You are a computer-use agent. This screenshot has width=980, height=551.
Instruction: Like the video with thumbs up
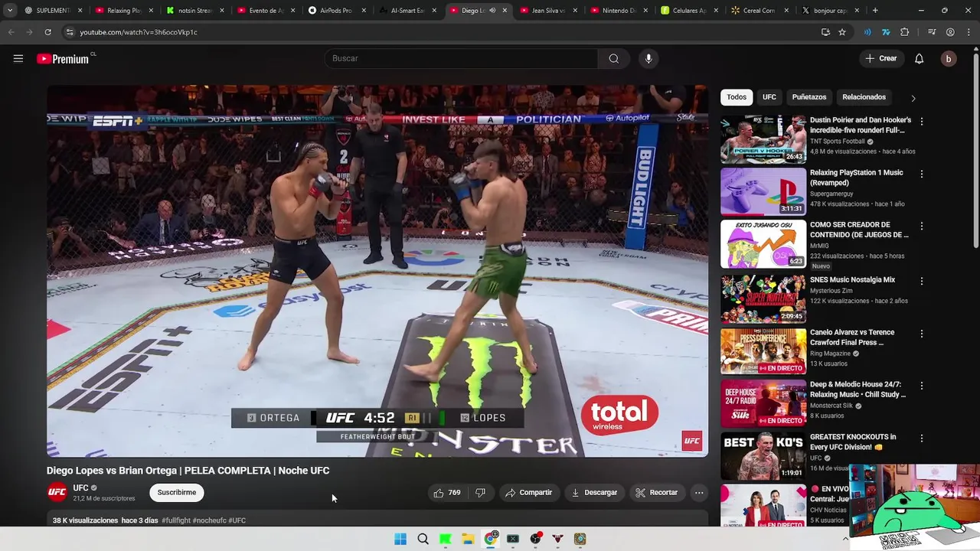click(x=447, y=493)
